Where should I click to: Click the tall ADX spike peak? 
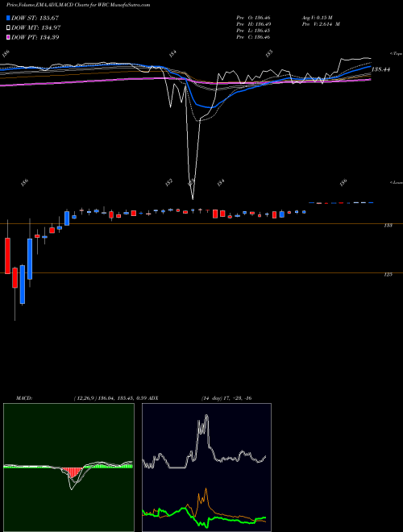(206, 416)
